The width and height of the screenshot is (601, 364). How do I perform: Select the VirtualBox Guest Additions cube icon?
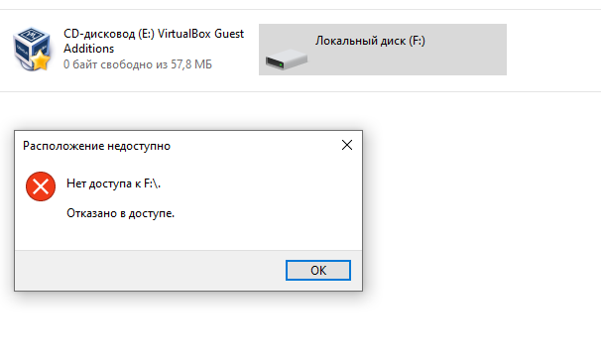point(32,49)
